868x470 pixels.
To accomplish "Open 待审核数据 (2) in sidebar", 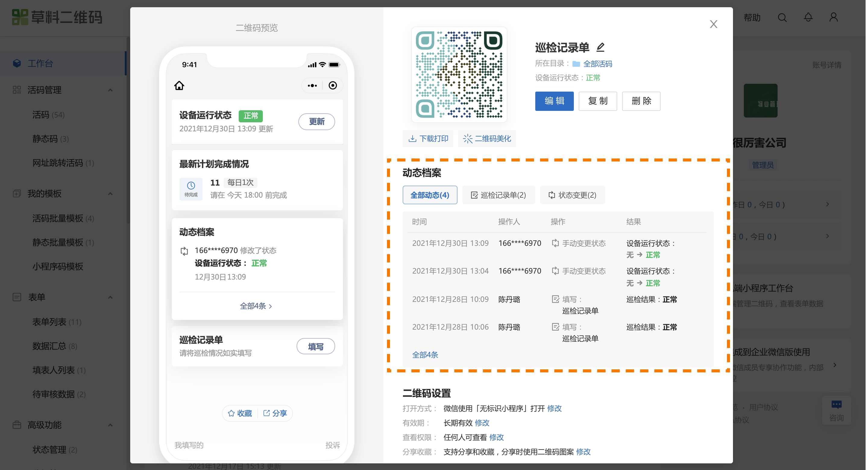I will [x=59, y=395].
